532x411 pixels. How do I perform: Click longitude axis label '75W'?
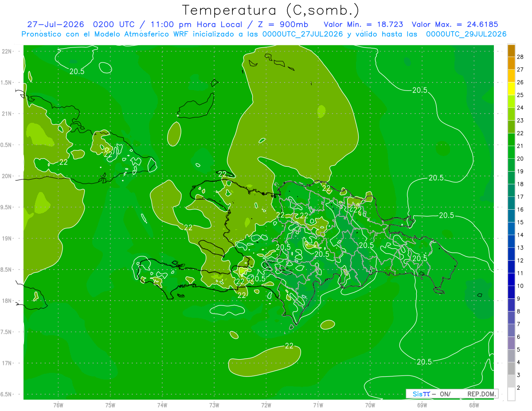[110, 405]
